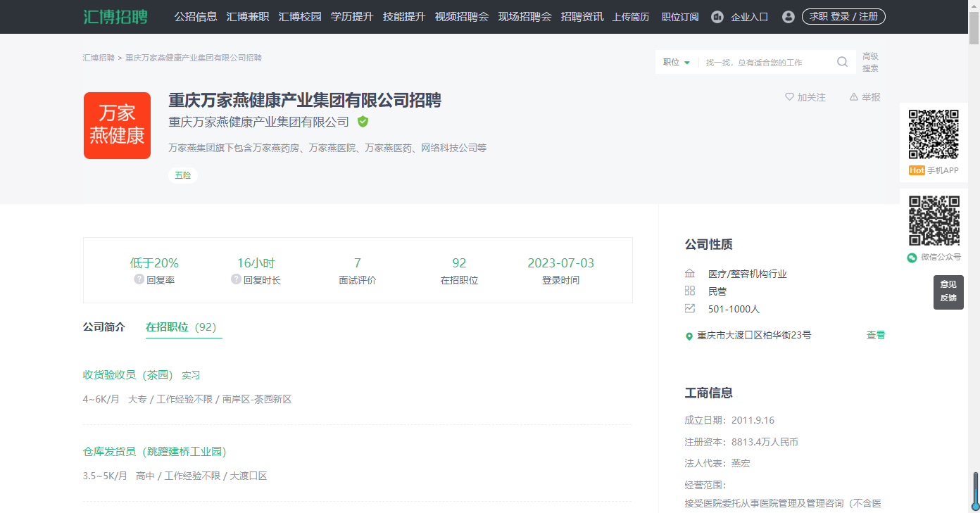Viewport: 980px width, 513px height.
Task: Click 举报 to report the company
Action: pos(871,97)
